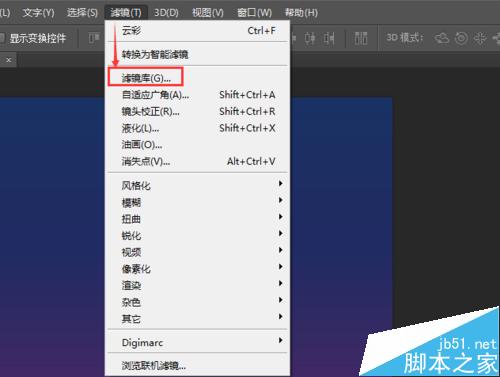Expand the 扭曲 submenu
Image resolution: width=500 pixels, height=377 pixels.
click(197, 219)
